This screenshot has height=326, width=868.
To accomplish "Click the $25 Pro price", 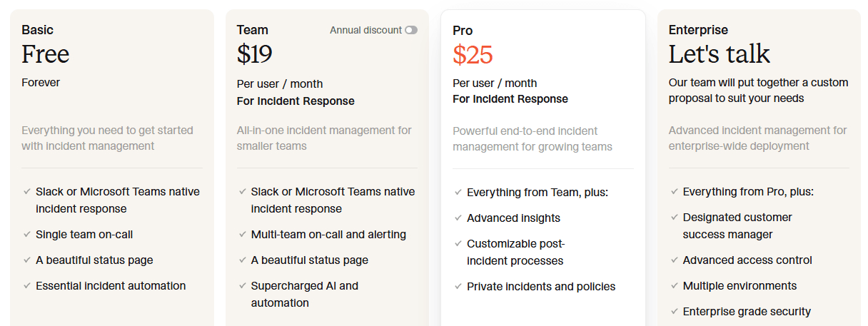I will 473,55.
